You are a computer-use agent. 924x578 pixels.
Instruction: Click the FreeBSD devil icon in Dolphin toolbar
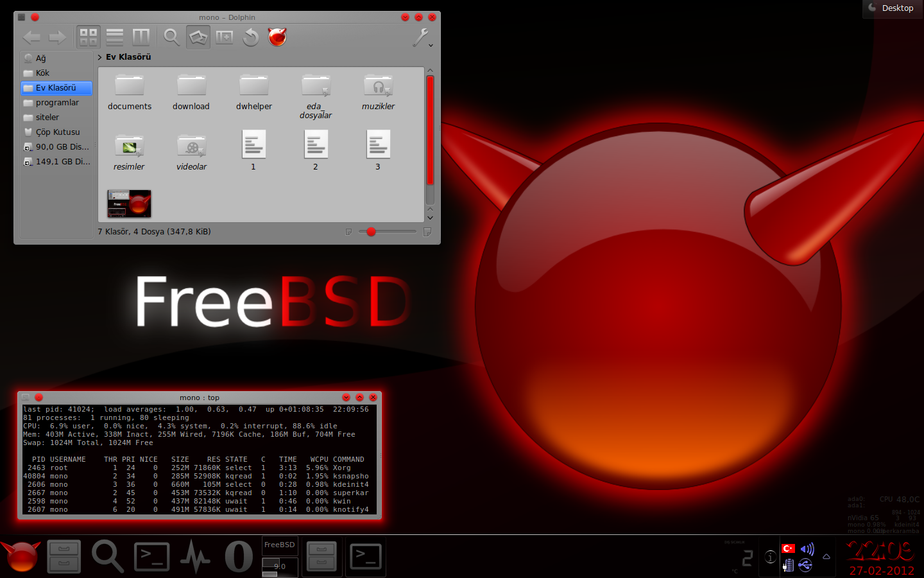[277, 37]
